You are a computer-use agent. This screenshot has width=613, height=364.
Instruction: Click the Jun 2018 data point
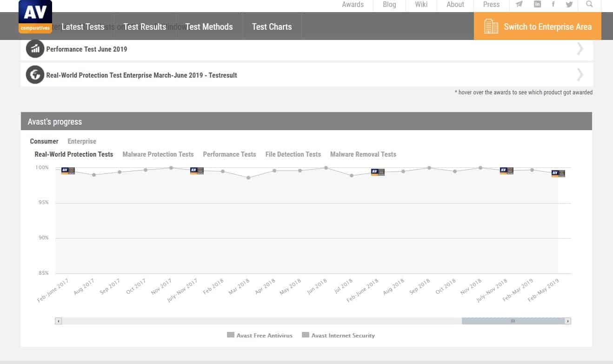click(x=326, y=168)
